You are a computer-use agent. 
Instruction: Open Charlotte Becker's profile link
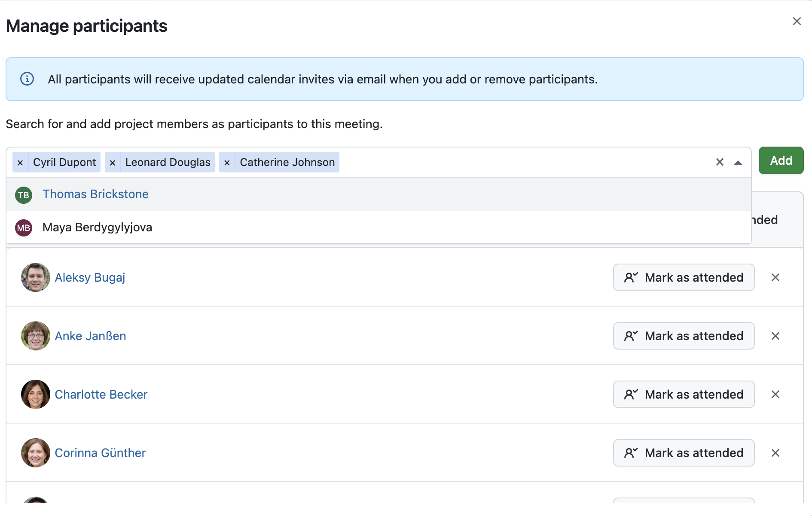[x=101, y=394]
